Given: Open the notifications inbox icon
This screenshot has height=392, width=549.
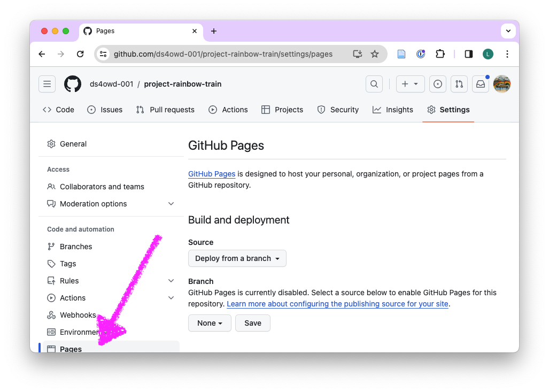Looking at the screenshot, I should coord(480,84).
